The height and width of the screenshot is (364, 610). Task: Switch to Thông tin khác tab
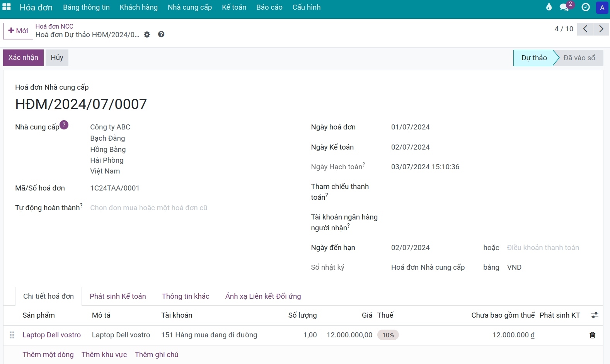click(186, 296)
